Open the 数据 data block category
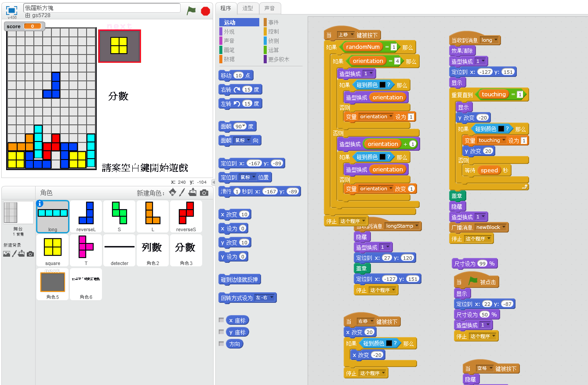The height and width of the screenshot is (385, 588). (x=239, y=59)
